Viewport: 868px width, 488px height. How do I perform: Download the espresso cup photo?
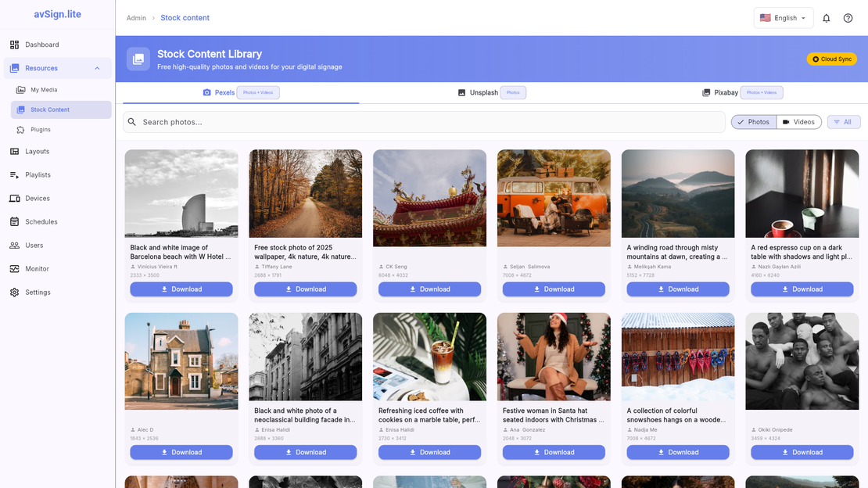(x=802, y=289)
